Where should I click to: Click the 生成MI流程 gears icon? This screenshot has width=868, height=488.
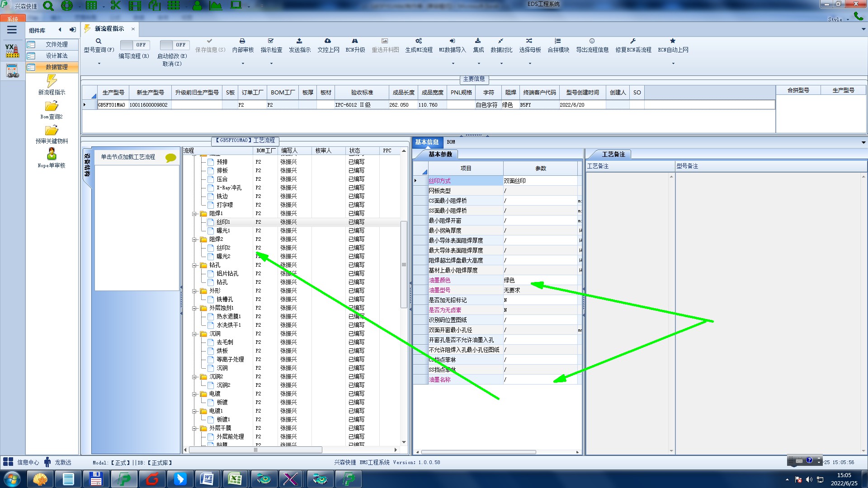[419, 41]
